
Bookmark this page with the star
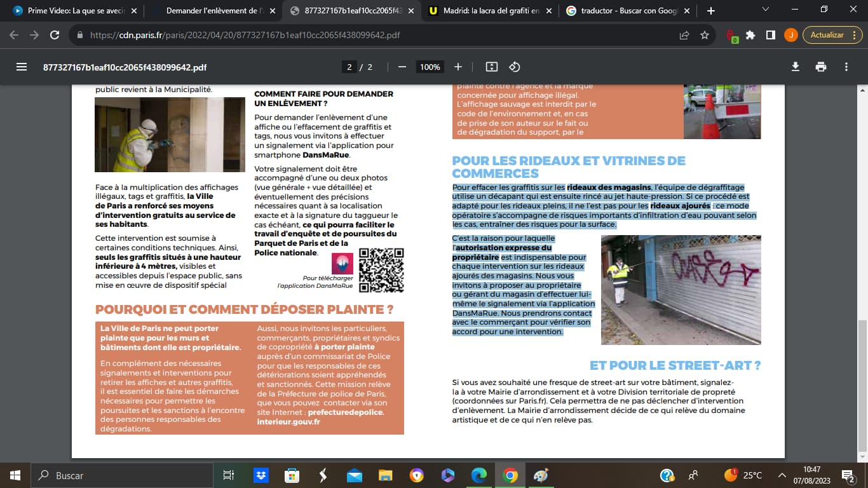[x=705, y=35]
